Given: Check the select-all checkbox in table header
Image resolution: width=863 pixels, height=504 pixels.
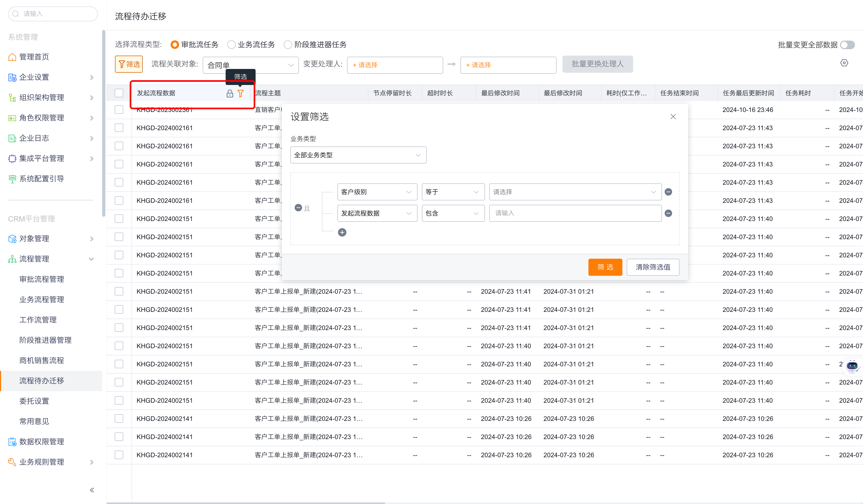Looking at the screenshot, I should click(x=119, y=93).
